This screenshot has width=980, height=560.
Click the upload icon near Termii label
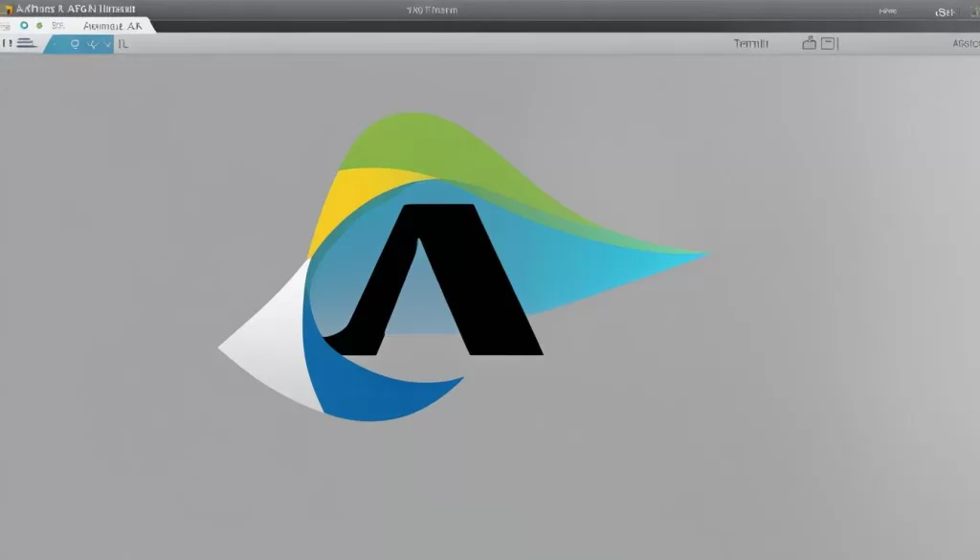coord(808,41)
